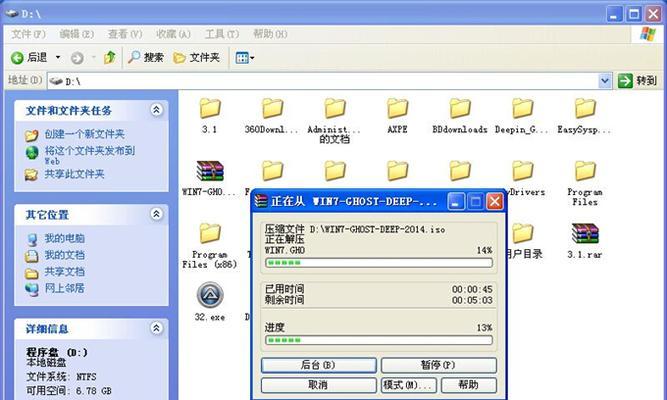Screen dimensions: 667x400
Task: Click 创建一个新文件夹 link
Action: (84, 134)
